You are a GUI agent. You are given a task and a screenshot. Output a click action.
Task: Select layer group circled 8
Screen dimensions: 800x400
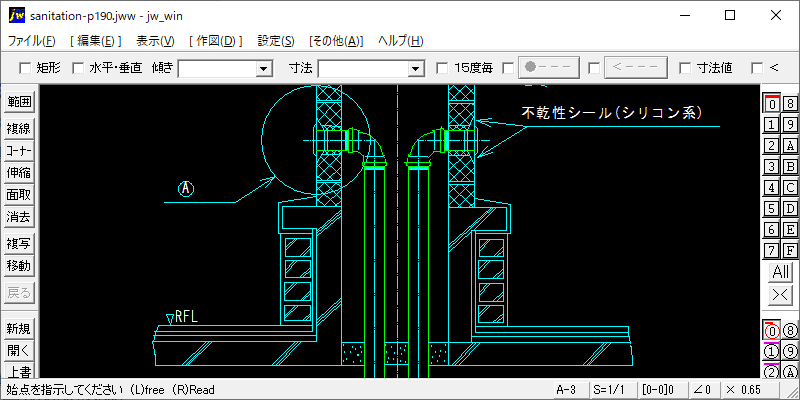(790, 331)
